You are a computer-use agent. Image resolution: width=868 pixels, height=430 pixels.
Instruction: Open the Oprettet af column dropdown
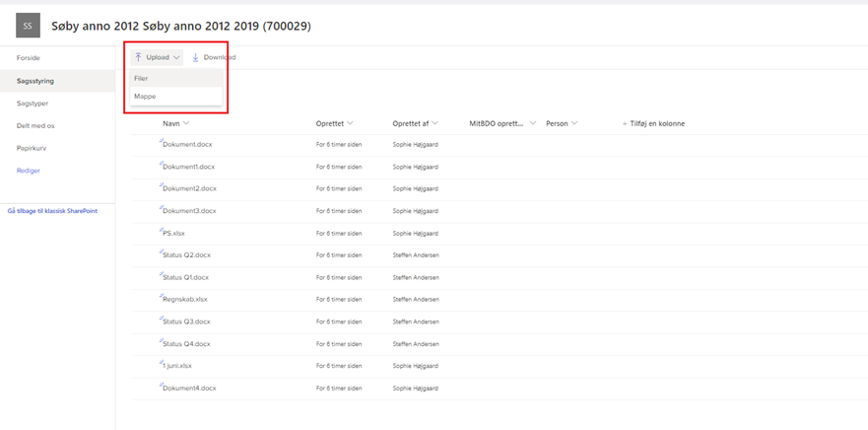434,123
